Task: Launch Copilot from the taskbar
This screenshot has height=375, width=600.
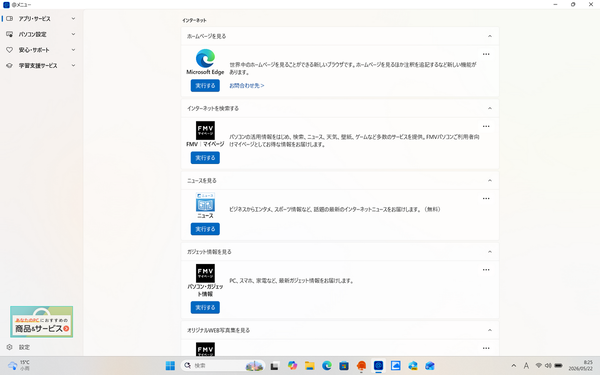Action: click(x=293, y=365)
